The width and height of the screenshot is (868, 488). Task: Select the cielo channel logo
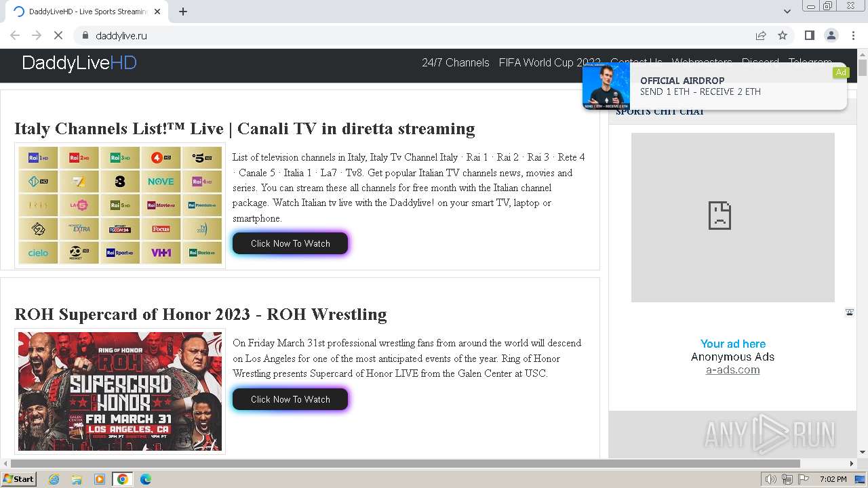pos(38,253)
